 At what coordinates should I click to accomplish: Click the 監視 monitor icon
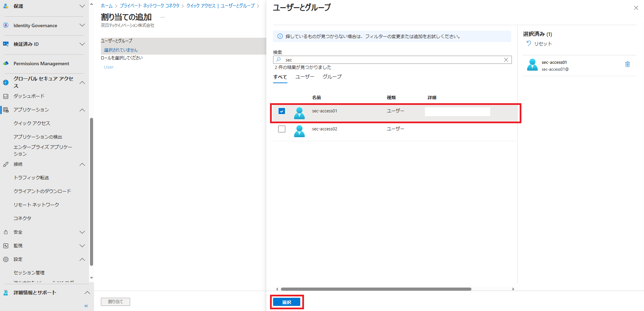tap(6, 246)
